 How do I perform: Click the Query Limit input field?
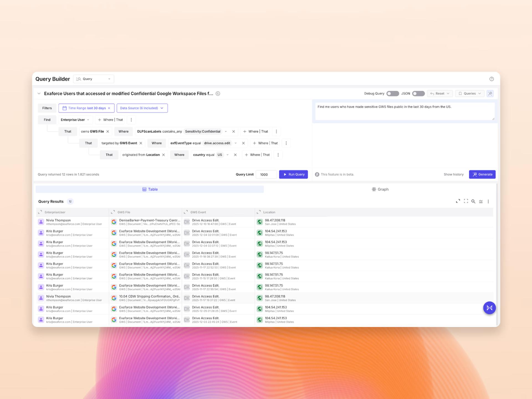coord(266,175)
